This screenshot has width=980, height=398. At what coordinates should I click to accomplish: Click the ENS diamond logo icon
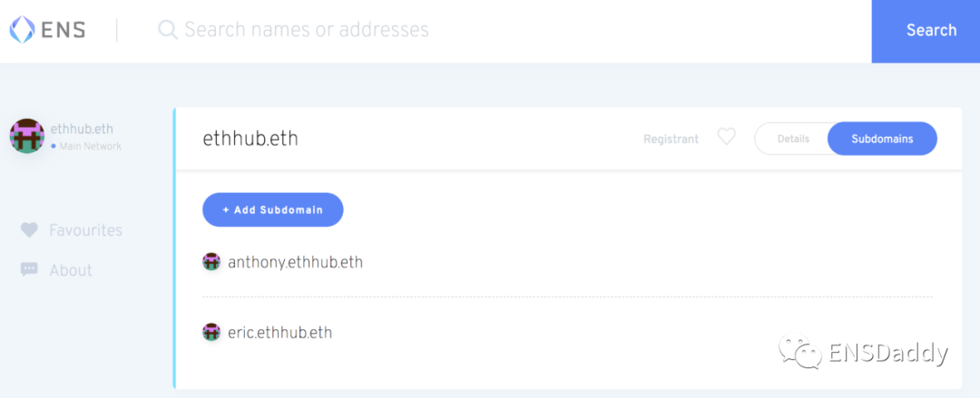tap(23, 30)
